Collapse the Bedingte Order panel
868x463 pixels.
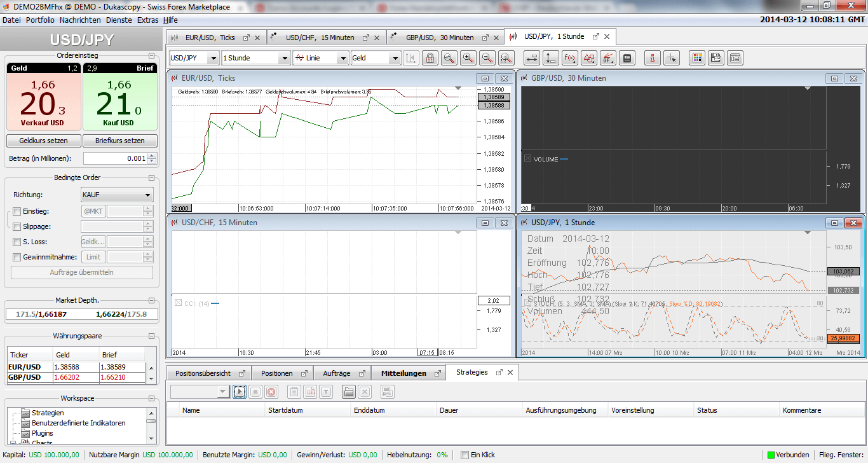151,177
